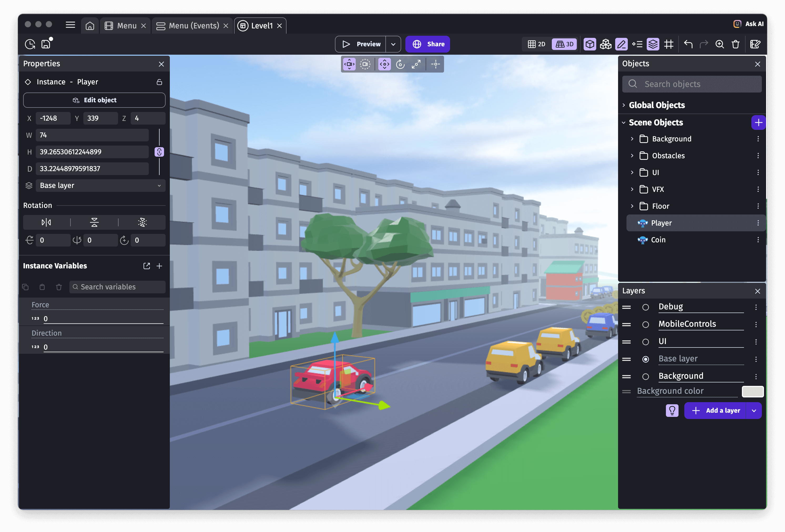
Task: Click the save project icon
Action: pos(45,44)
